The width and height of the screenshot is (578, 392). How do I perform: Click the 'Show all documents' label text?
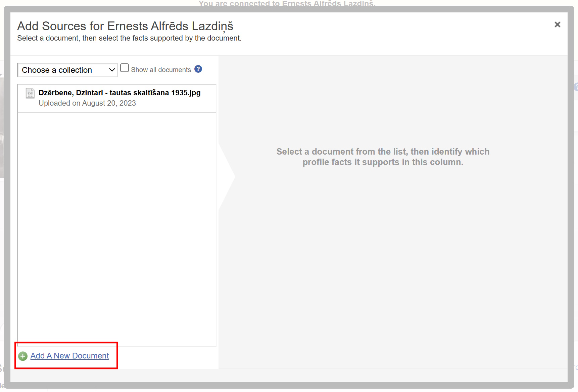click(161, 70)
